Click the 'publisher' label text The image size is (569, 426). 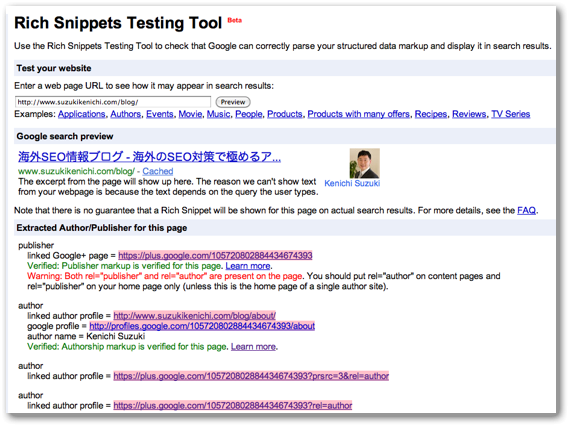point(36,245)
